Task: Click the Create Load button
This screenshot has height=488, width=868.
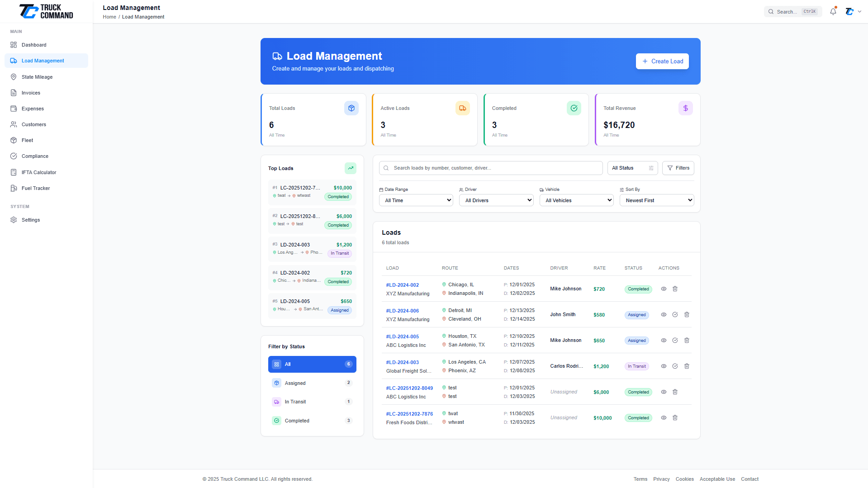Action: click(662, 61)
